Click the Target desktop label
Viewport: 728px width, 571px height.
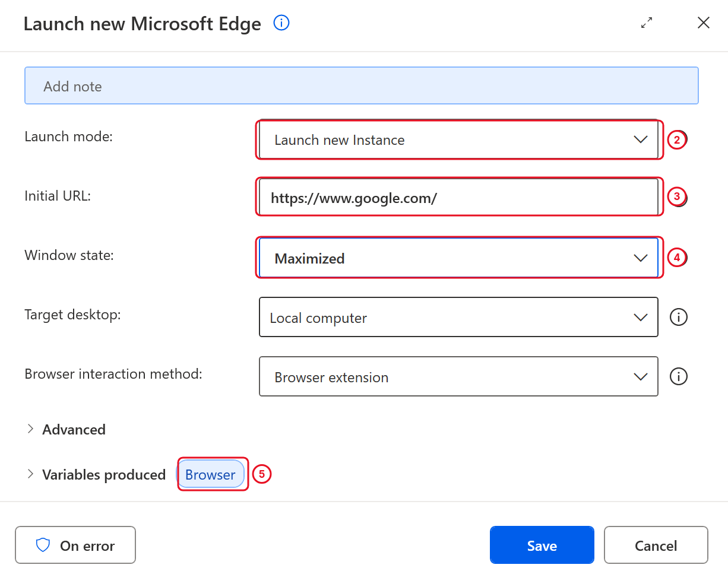tap(72, 315)
